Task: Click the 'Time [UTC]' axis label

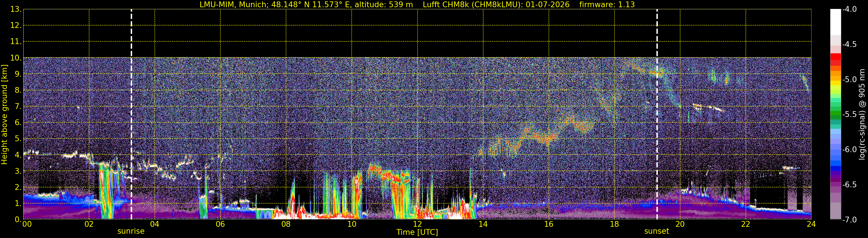Action: coord(417,232)
